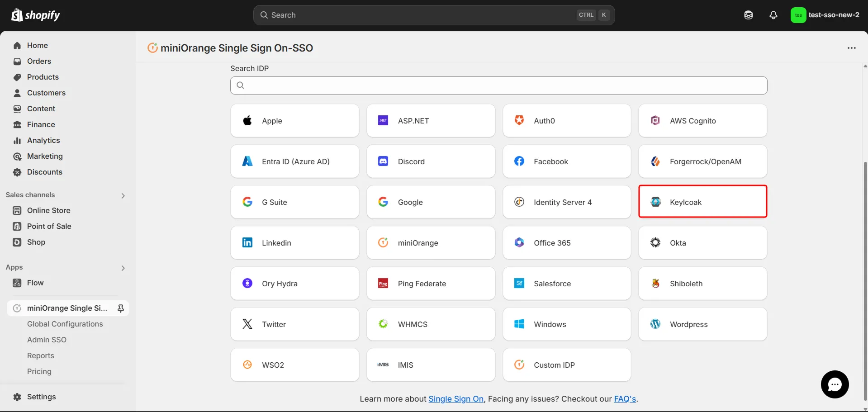Click the Home icon in the sidebar
Screen dimensions: 868x412
[17, 46]
